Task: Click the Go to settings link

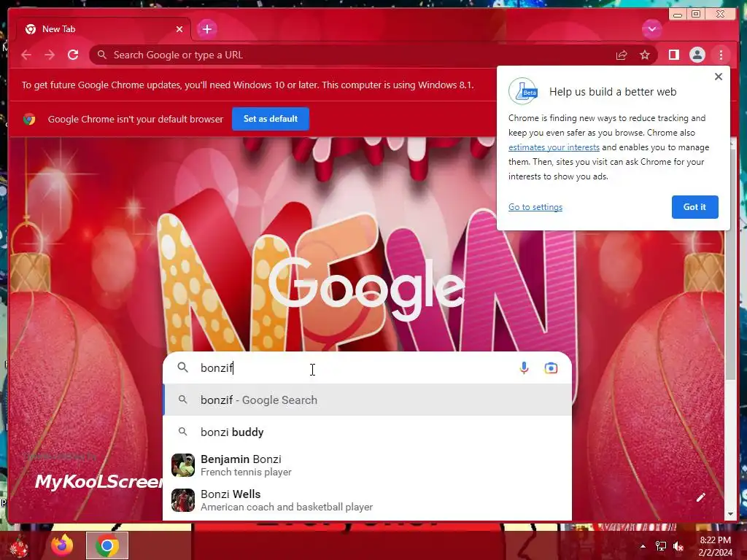Action: click(x=535, y=207)
